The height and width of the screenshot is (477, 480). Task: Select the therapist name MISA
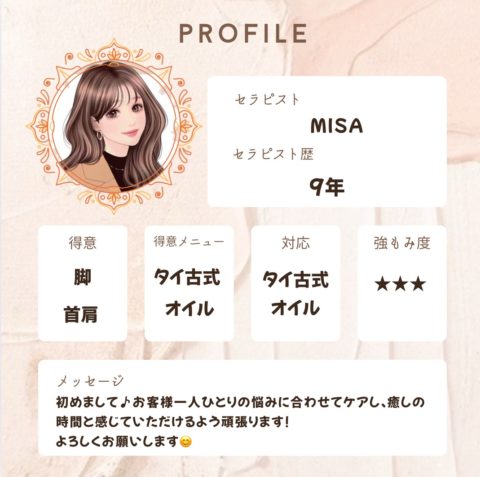pyautogui.click(x=336, y=126)
